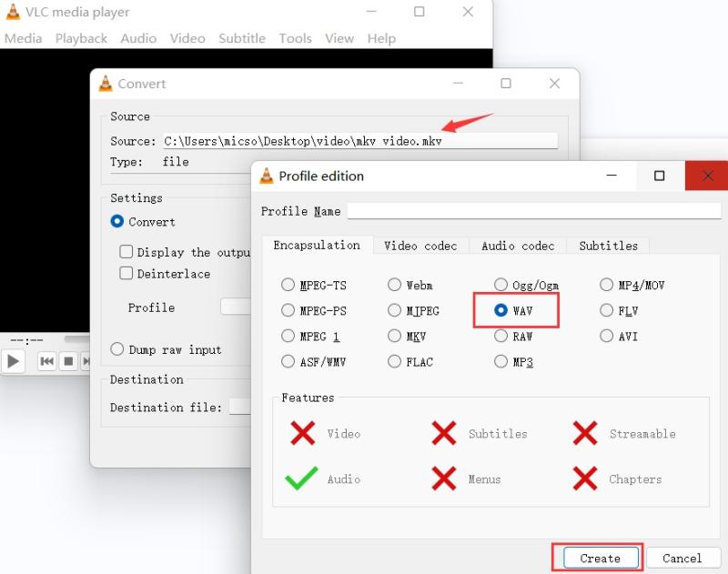Switch to the Video codec tab
This screenshot has height=574, width=728.
420,246
